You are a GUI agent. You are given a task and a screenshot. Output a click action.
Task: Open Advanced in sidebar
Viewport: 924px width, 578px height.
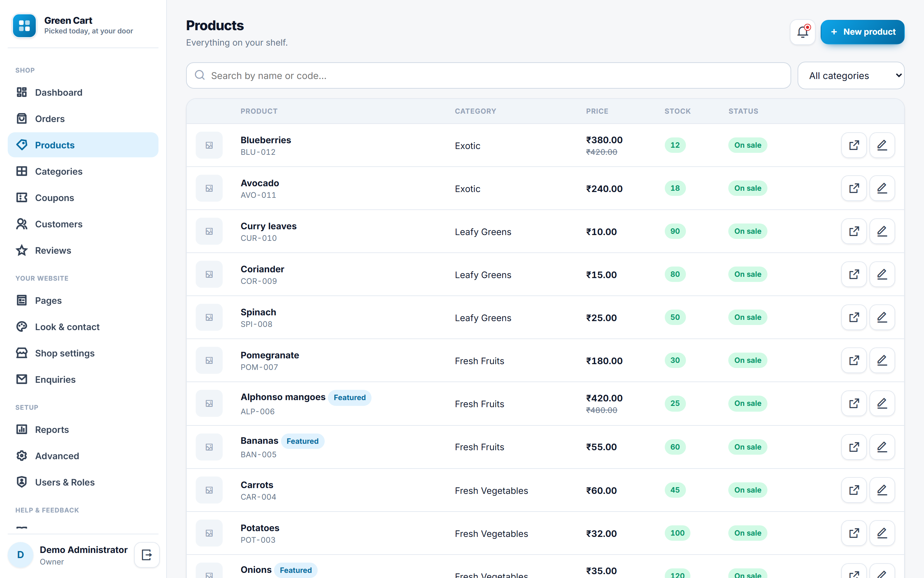click(83, 456)
